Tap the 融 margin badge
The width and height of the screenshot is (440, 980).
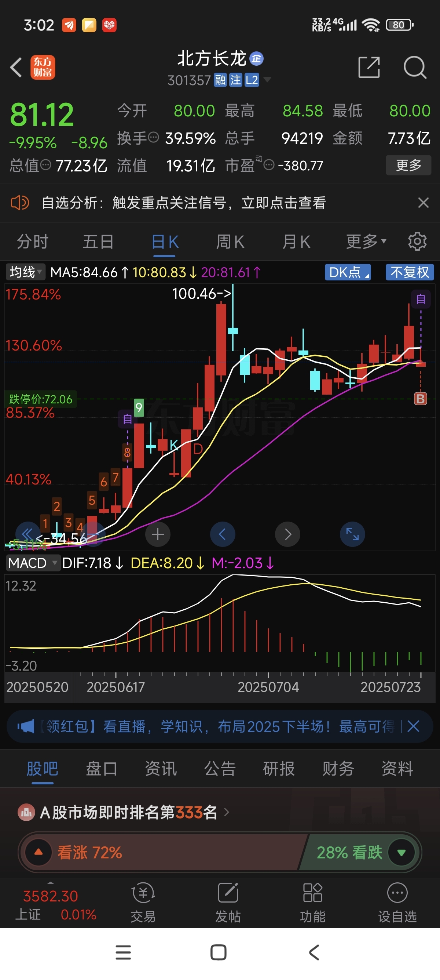pyautogui.click(x=220, y=80)
